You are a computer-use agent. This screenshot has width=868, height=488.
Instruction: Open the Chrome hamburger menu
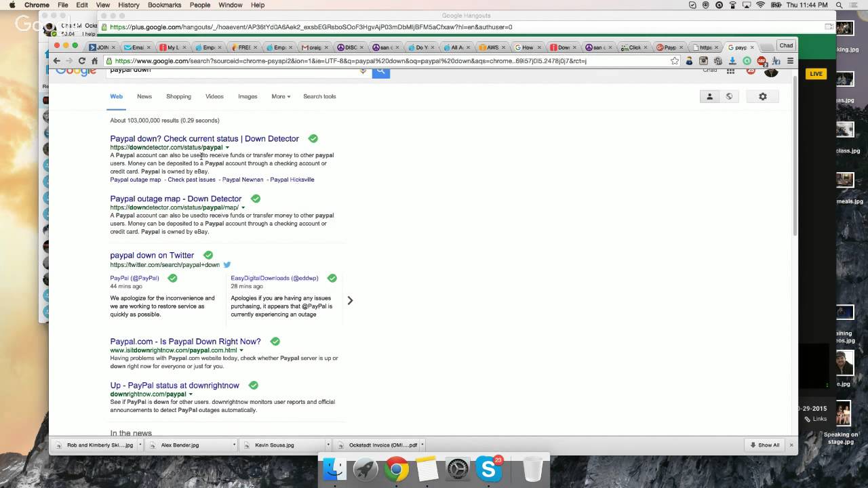(790, 61)
